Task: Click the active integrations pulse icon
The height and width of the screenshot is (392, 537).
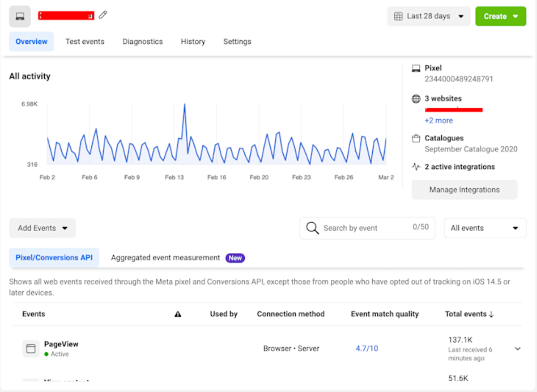Action: point(416,167)
